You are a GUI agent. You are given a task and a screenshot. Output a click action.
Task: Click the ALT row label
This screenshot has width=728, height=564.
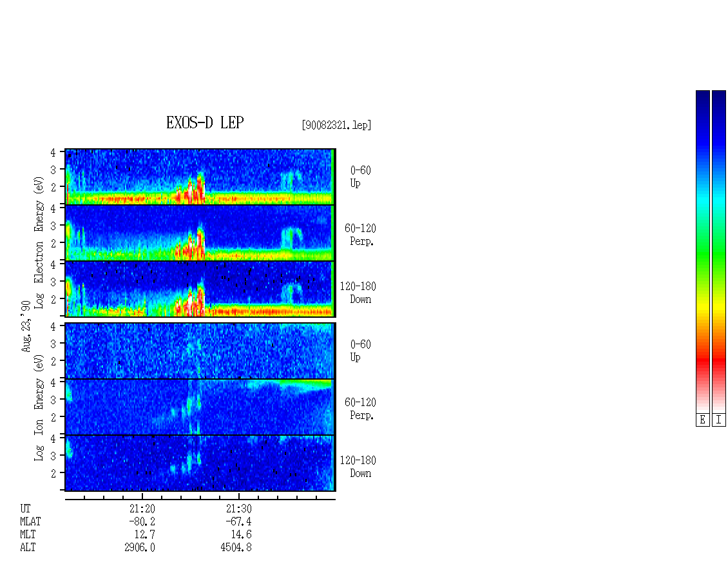tap(28, 548)
